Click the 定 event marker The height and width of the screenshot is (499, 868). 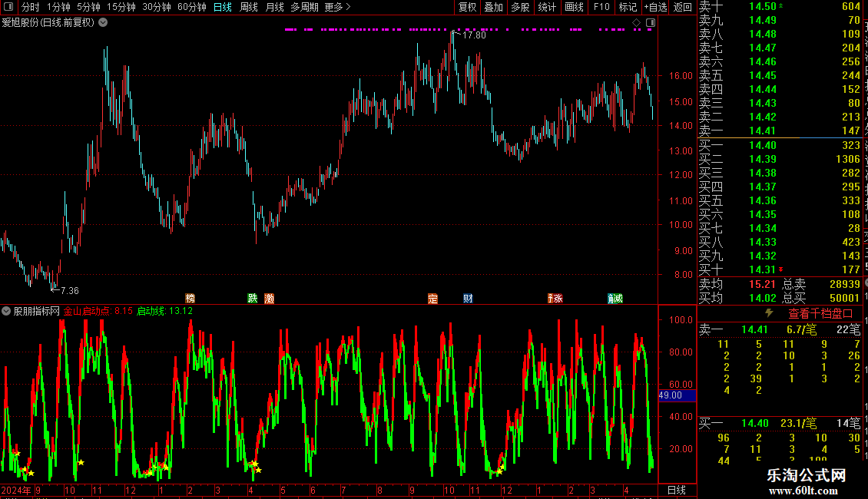click(x=433, y=298)
